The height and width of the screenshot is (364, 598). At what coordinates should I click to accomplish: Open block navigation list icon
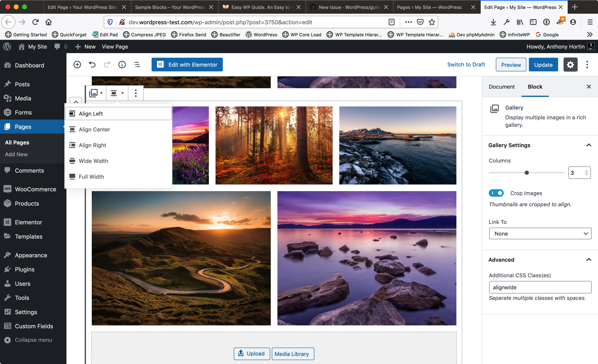(x=137, y=65)
